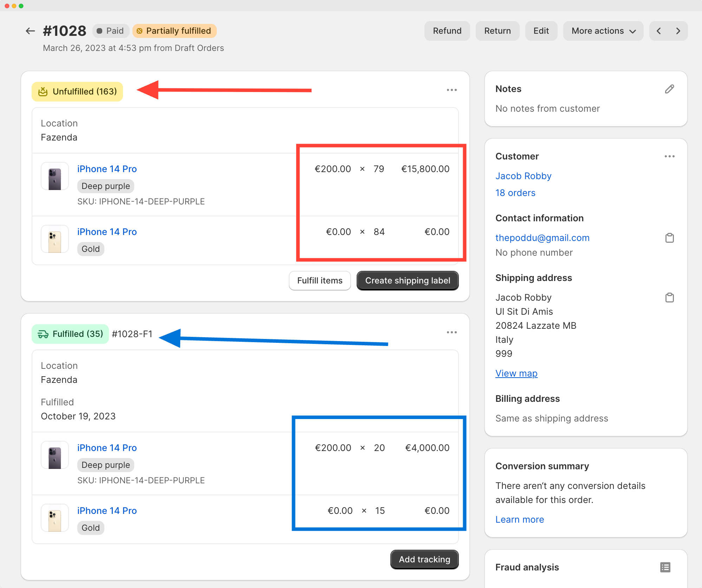The image size is (702, 588).
Task: Click the Fulfilled truck status badge
Action: [x=44, y=334]
